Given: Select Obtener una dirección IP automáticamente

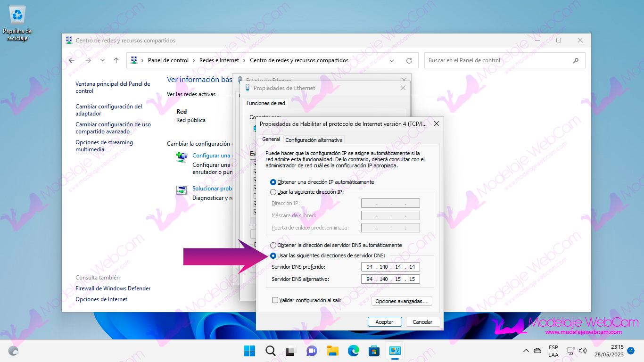Looking at the screenshot, I should [273, 182].
